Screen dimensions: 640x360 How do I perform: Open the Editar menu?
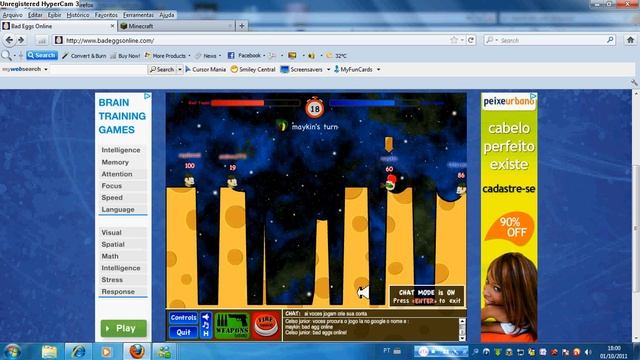pyautogui.click(x=35, y=15)
